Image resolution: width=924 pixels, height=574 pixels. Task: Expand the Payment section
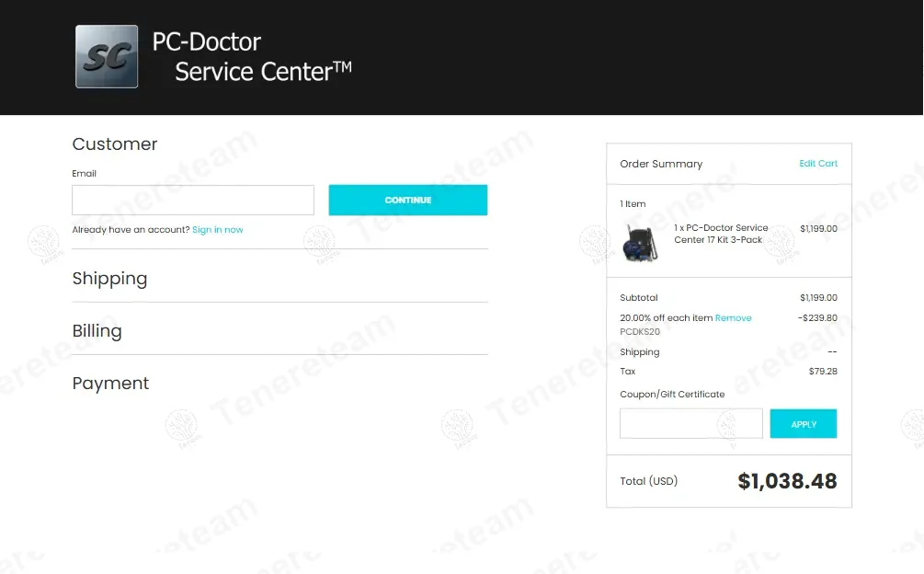tap(110, 384)
